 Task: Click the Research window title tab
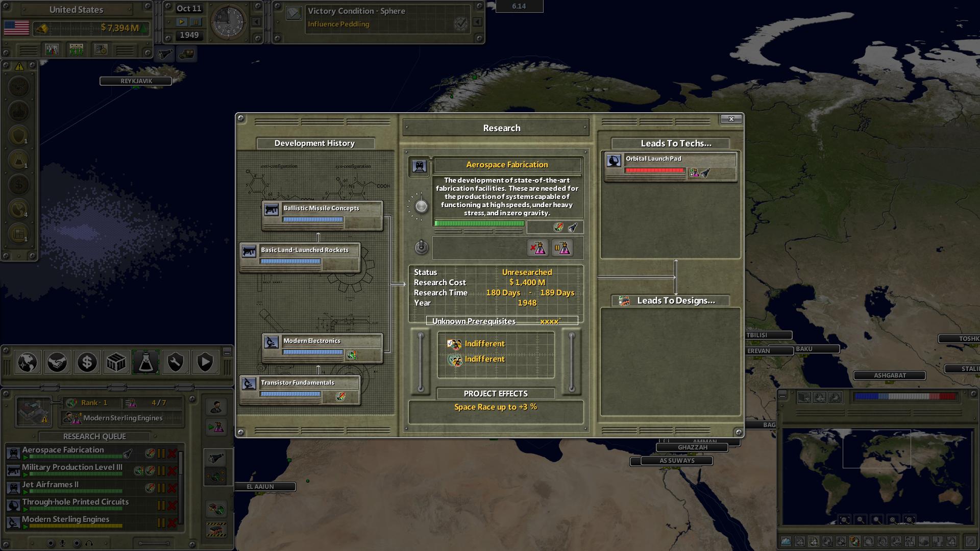click(501, 128)
